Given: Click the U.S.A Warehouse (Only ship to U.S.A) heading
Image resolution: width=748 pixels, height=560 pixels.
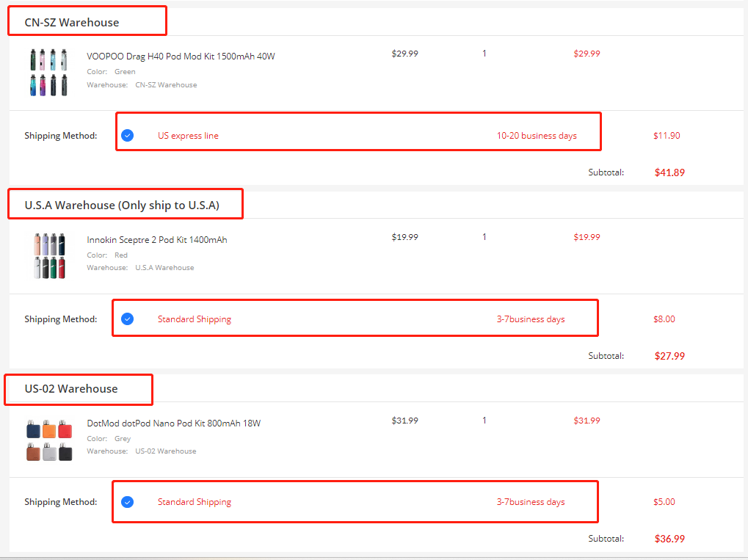Looking at the screenshot, I should pyautogui.click(x=122, y=206).
